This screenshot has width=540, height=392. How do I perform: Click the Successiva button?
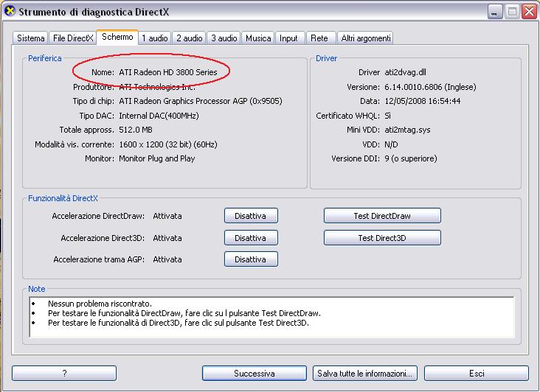255,374
